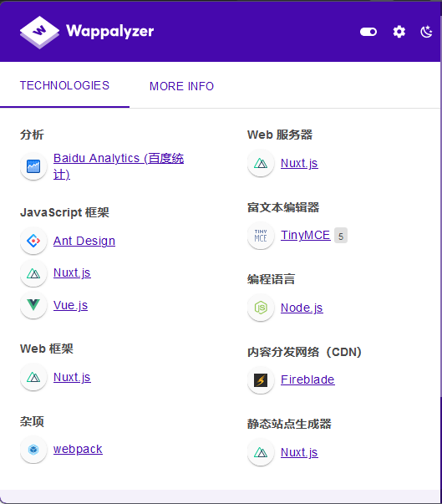Viewport: 442px width, 504px height.
Task: Open the TinyMCE link
Action: 306,236
